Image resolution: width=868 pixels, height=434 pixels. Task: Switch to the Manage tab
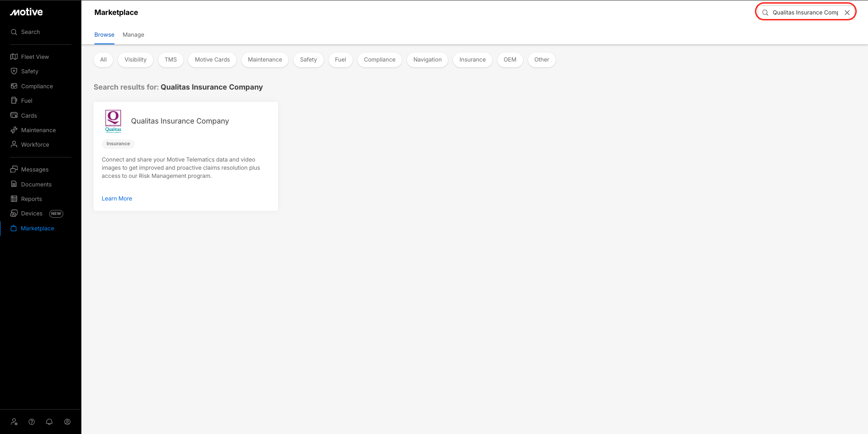click(133, 35)
